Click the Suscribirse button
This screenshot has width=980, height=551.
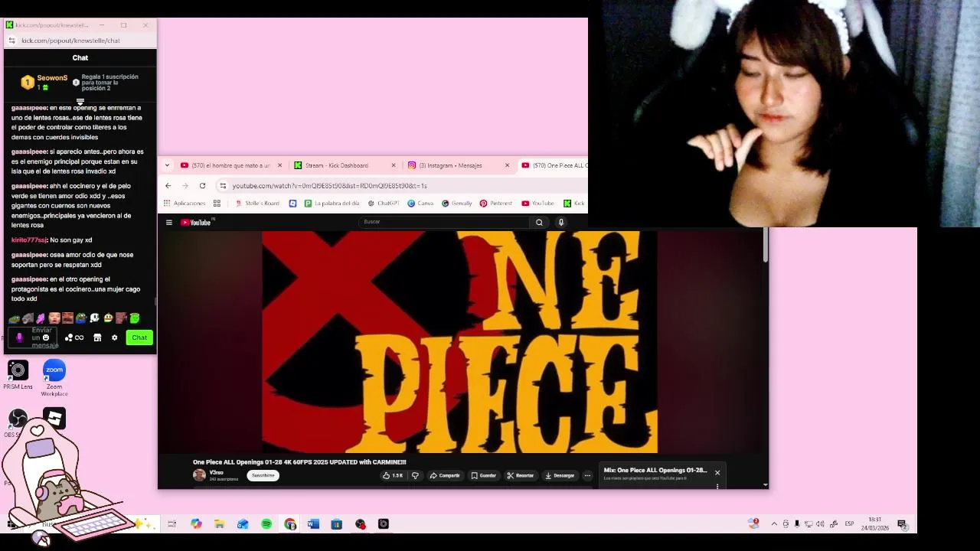263,475
